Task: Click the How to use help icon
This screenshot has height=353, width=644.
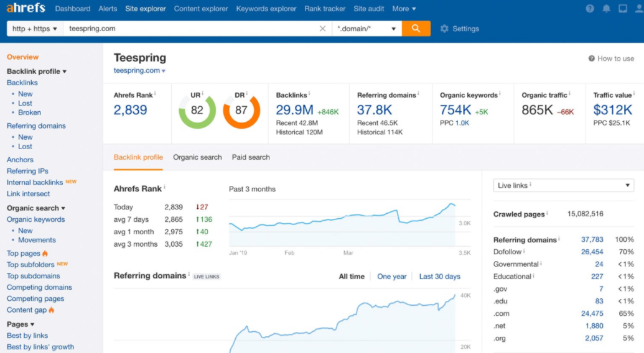Action: 592,58
